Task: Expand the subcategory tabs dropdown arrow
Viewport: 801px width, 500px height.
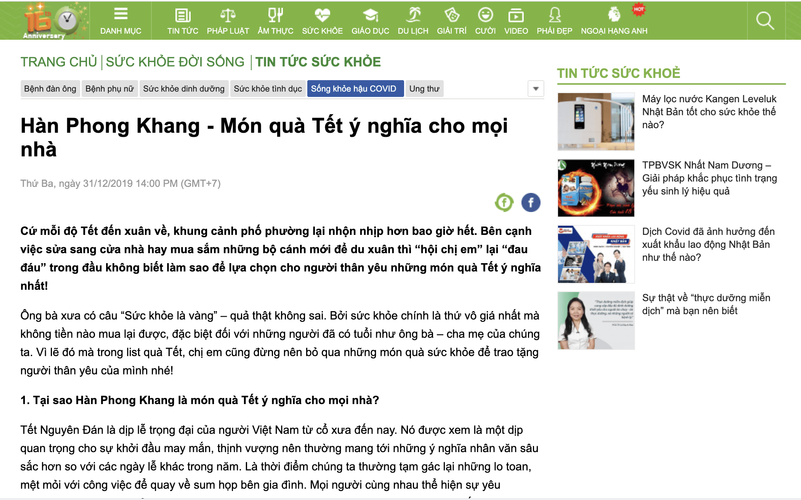Action: tap(535, 88)
